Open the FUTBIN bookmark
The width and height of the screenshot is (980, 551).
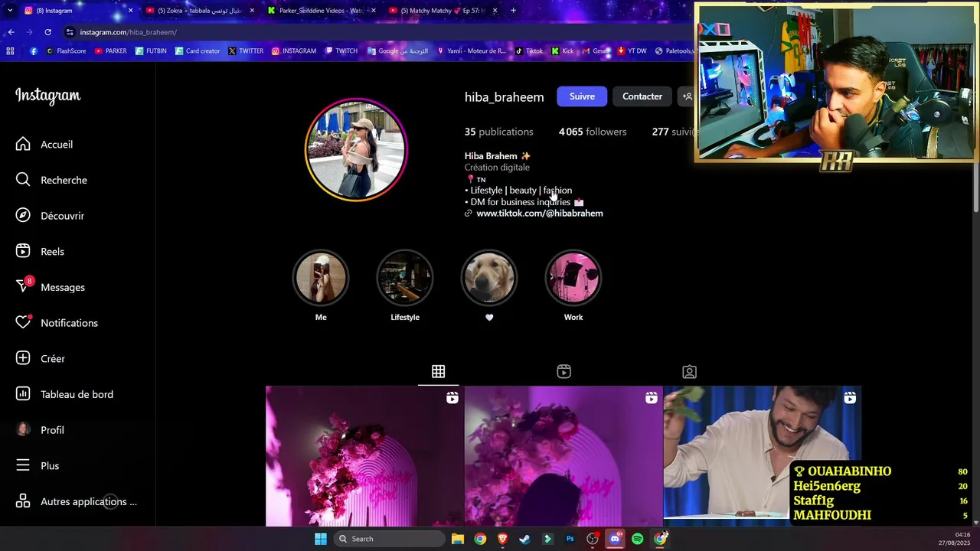click(x=151, y=51)
